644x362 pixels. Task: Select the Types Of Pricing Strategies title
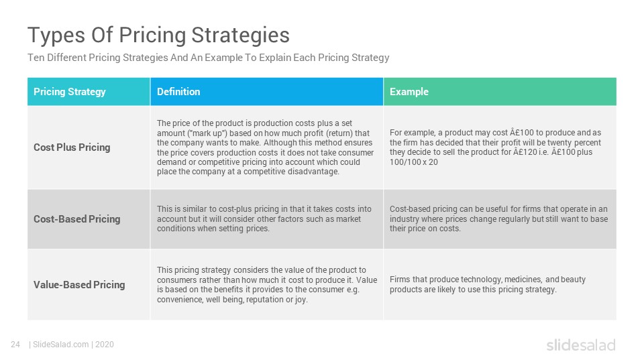tap(158, 36)
